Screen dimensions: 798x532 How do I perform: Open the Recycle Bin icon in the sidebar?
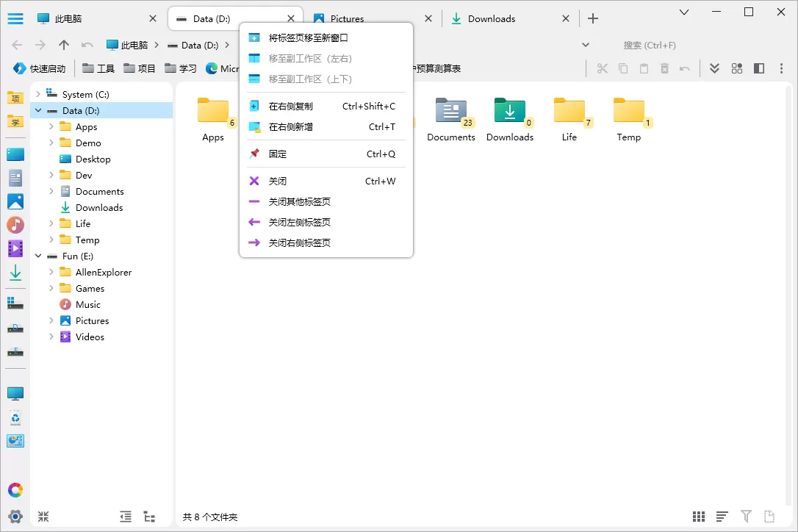(15, 418)
